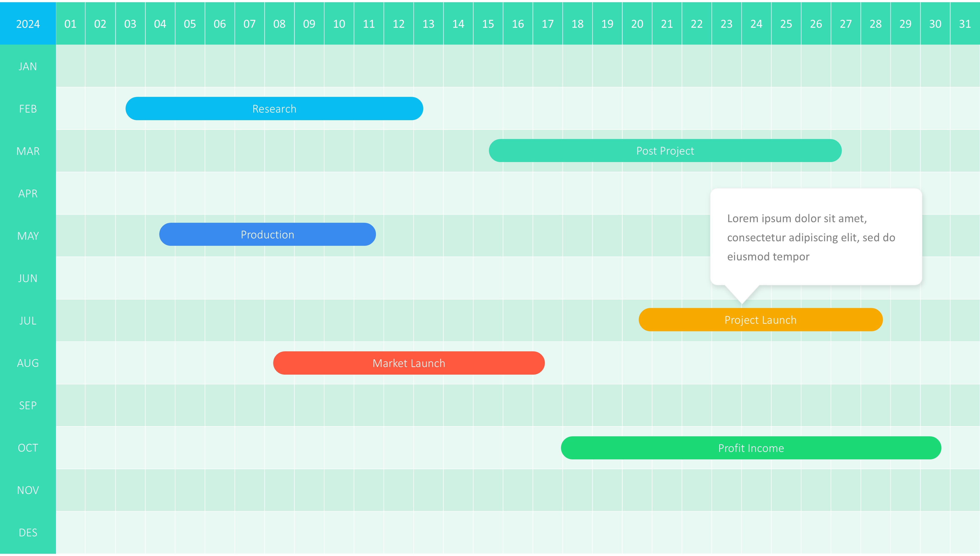
Task: Select day 23 column header
Action: (726, 24)
